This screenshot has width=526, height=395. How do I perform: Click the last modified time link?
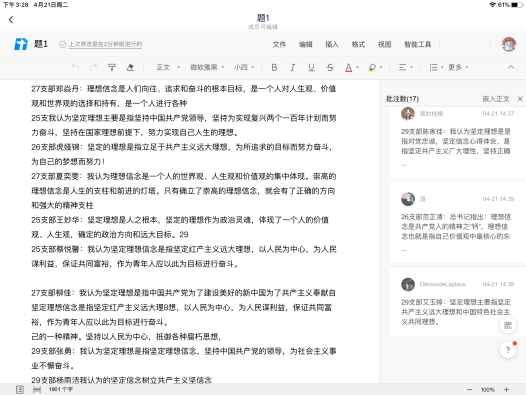[105, 44]
